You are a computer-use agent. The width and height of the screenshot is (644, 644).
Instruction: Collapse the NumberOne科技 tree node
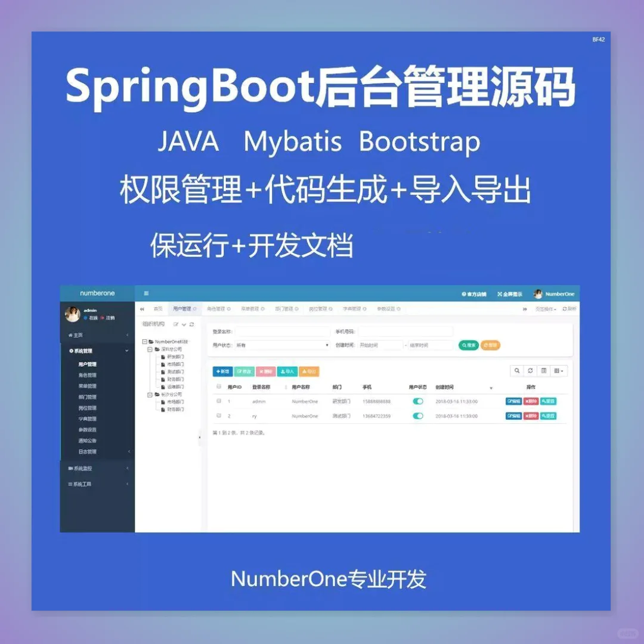(144, 342)
